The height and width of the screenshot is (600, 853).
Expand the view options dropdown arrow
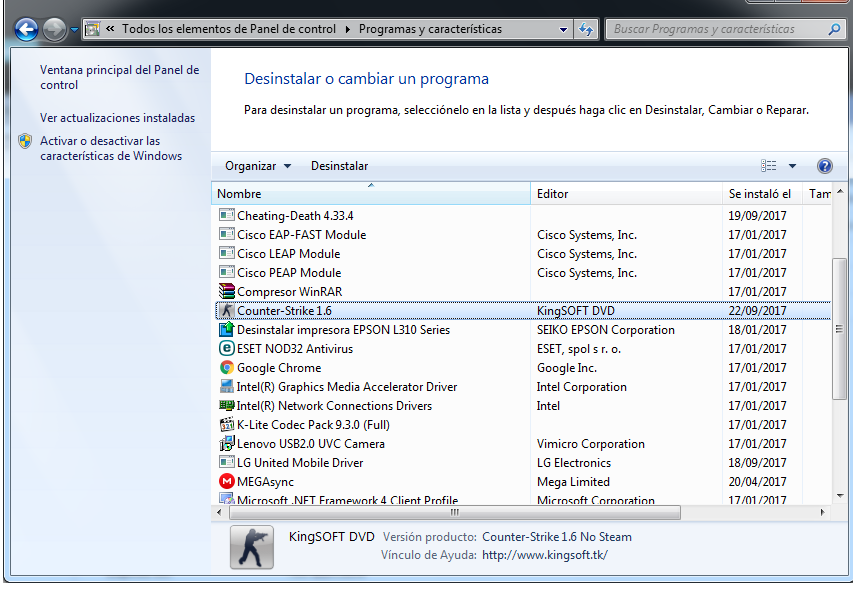[793, 166]
